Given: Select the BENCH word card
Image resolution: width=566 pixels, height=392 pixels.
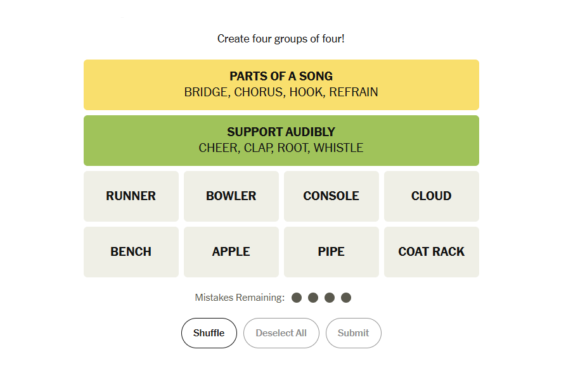Looking at the screenshot, I should 131,251.
